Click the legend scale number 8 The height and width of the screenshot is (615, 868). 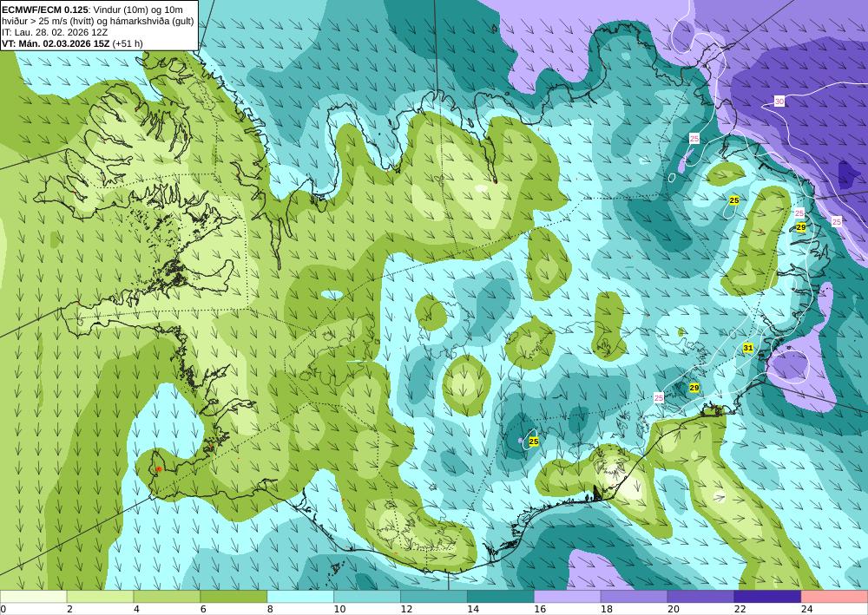pos(271,609)
